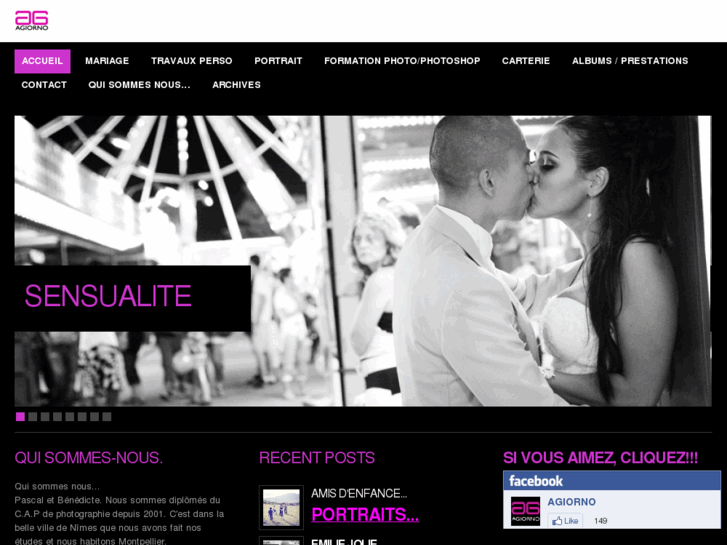Click the Recent Posts heading
The height and width of the screenshot is (545, 727).
click(x=317, y=458)
